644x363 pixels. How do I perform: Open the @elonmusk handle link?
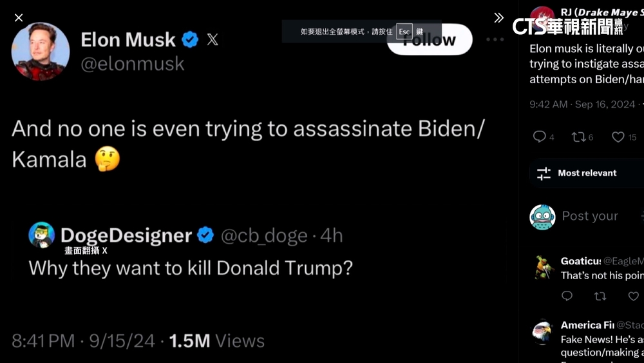(x=132, y=63)
